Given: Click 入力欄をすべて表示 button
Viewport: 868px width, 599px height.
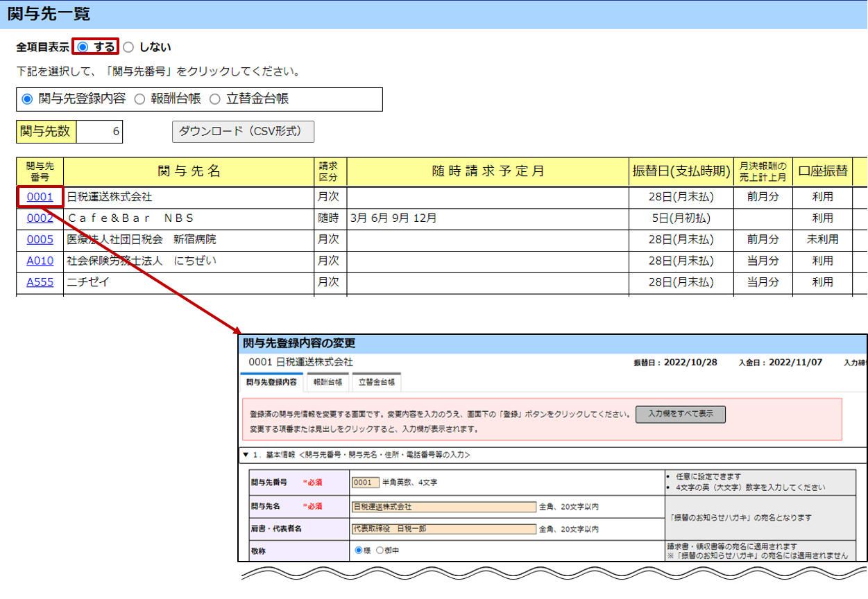Looking at the screenshot, I should [680, 414].
